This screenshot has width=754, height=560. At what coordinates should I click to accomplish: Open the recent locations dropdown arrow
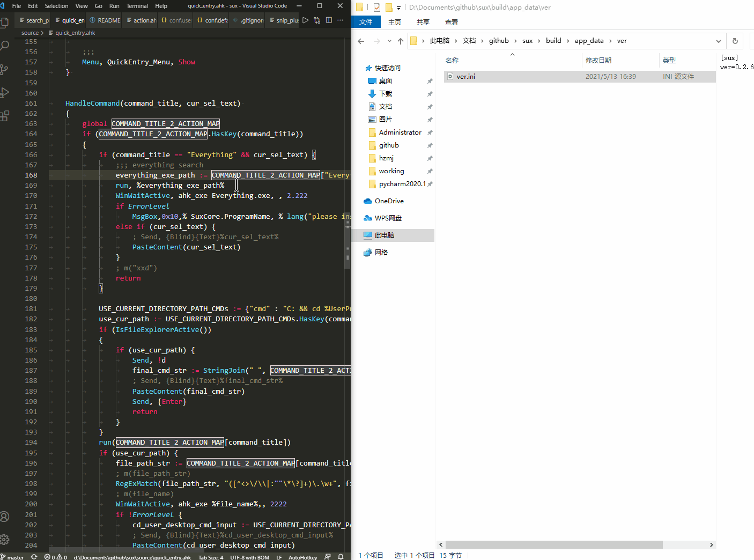[389, 41]
